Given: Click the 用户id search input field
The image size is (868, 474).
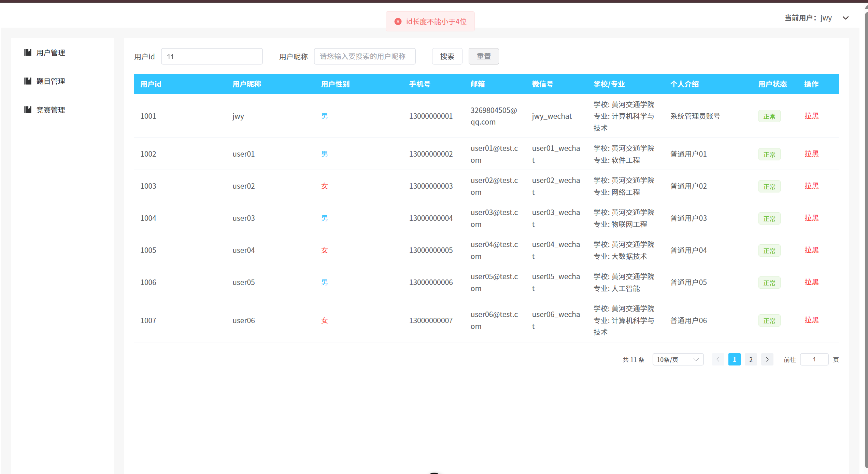Looking at the screenshot, I should [212, 56].
